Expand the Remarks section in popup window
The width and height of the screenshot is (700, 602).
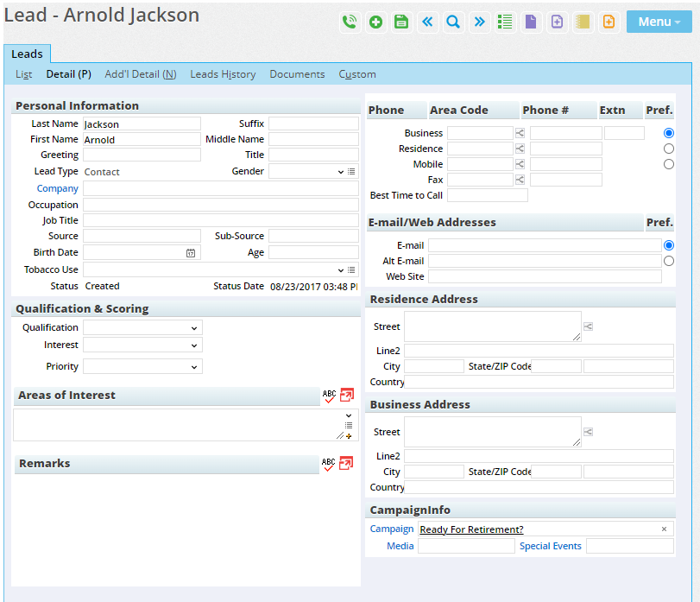click(347, 464)
